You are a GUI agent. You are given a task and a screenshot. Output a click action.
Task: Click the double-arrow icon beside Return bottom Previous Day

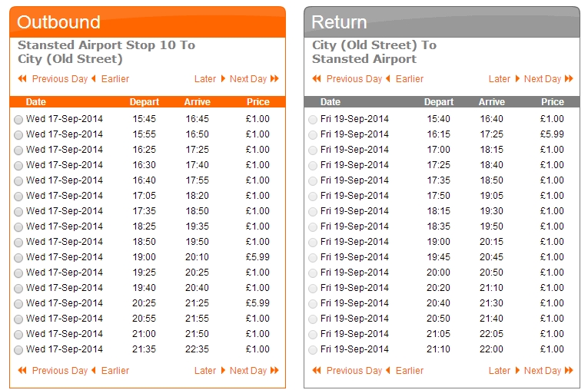[x=317, y=371]
